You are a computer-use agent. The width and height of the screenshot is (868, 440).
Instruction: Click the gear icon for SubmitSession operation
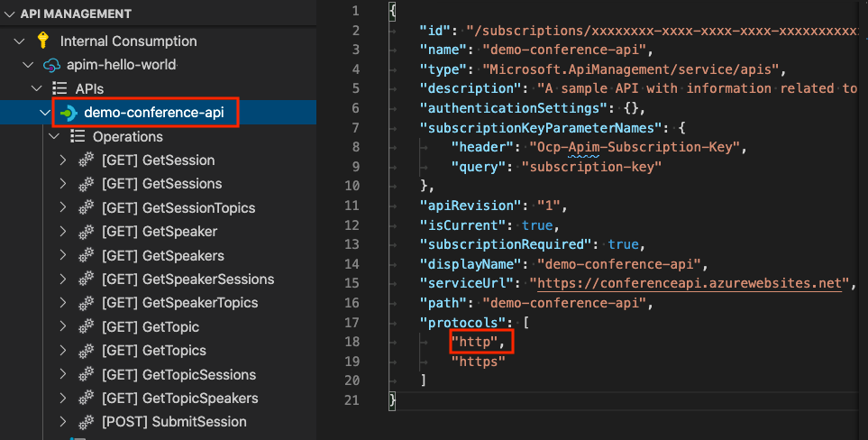pos(87,421)
